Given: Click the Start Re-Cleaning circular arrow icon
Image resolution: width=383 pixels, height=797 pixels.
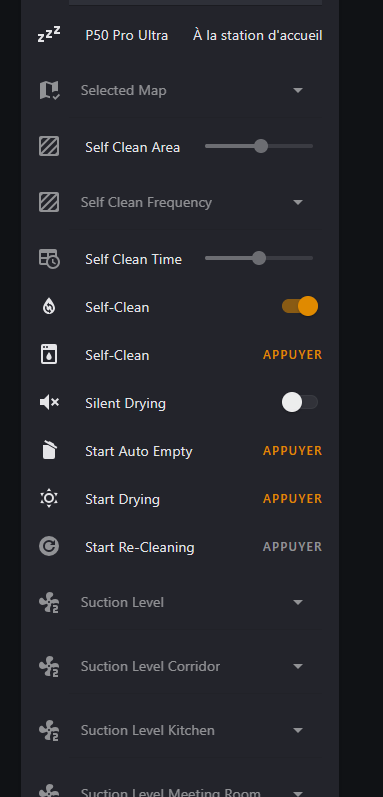Looking at the screenshot, I should pos(49,546).
